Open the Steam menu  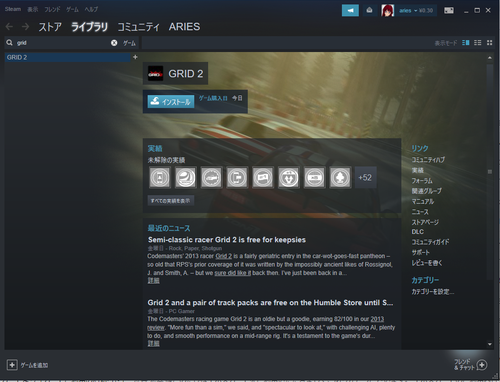13,9
